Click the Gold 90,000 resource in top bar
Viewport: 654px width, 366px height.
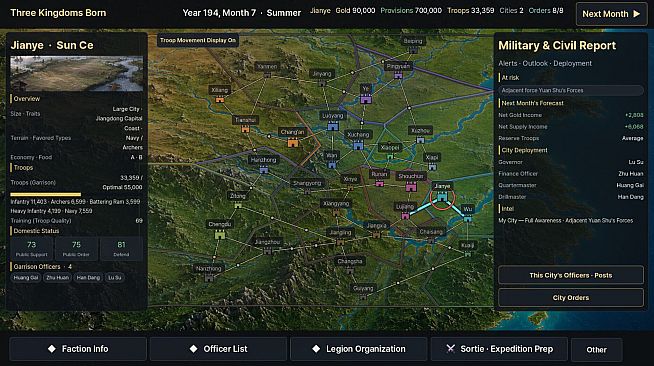point(355,10)
